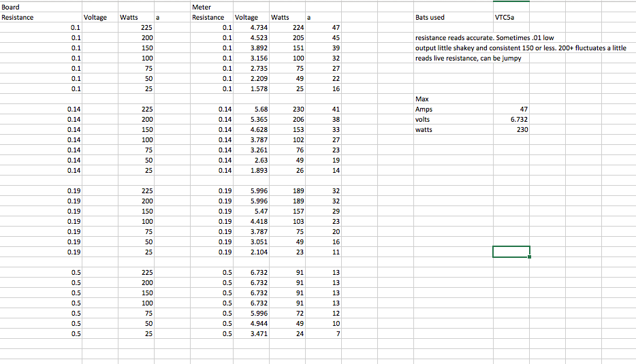636x364 pixels.
Task: Select the voltage cell showing 5.68
Action: point(250,110)
